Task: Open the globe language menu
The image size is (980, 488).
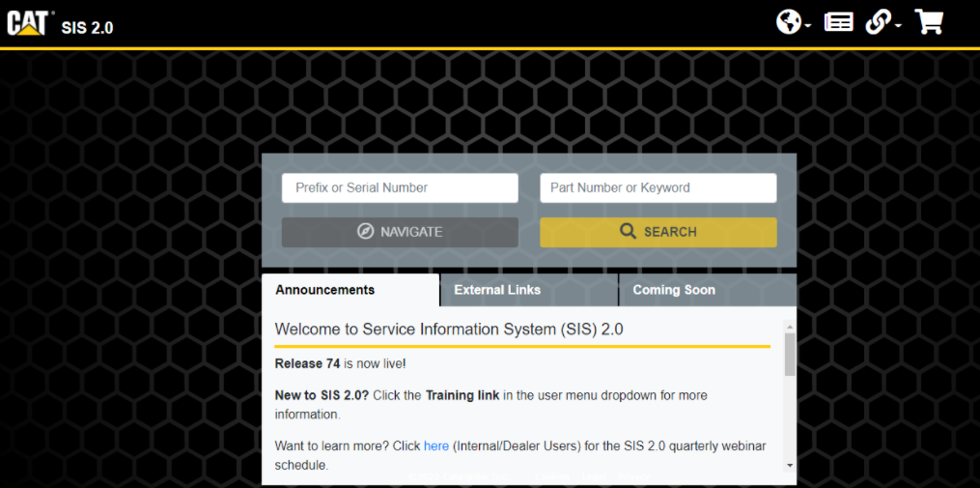Action: (x=789, y=22)
